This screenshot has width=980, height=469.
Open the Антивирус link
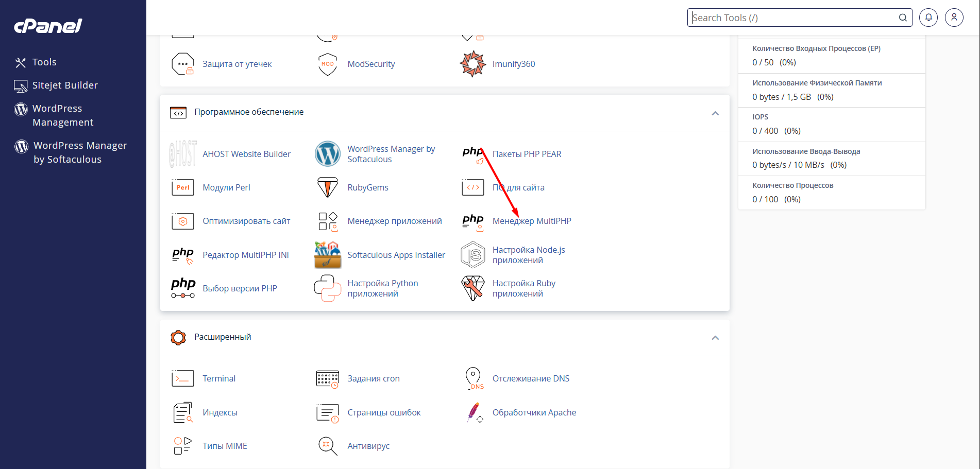(x=368, y=446)
